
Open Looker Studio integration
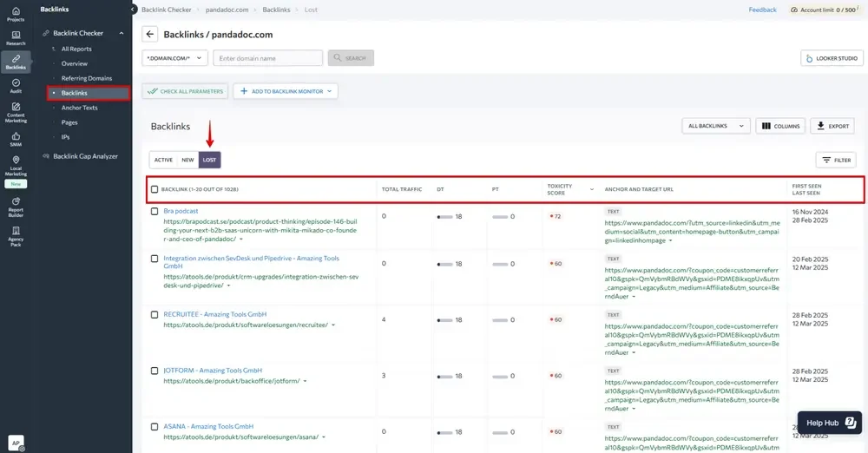[832, 58]
